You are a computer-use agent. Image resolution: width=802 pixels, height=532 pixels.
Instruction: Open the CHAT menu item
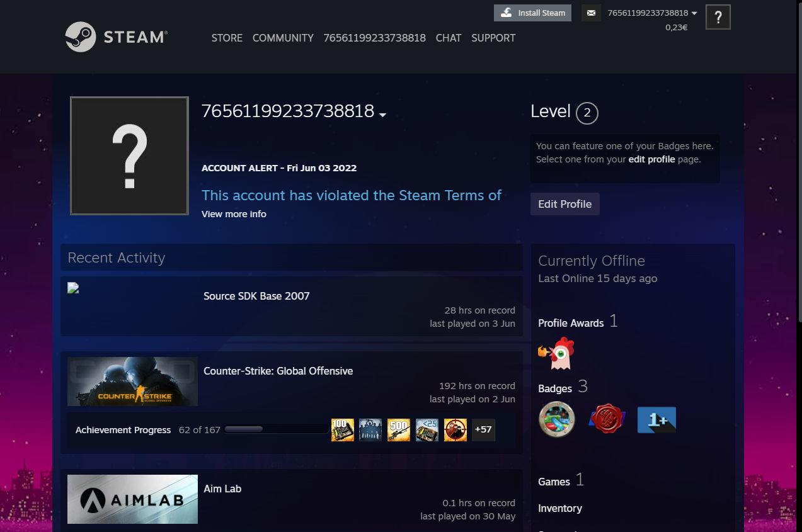coord(449,38)
